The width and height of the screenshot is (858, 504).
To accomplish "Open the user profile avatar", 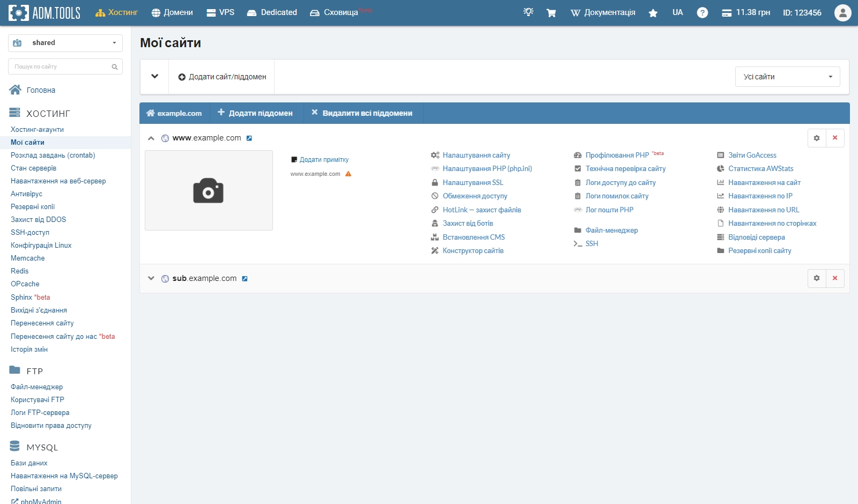I will point(842,13).
